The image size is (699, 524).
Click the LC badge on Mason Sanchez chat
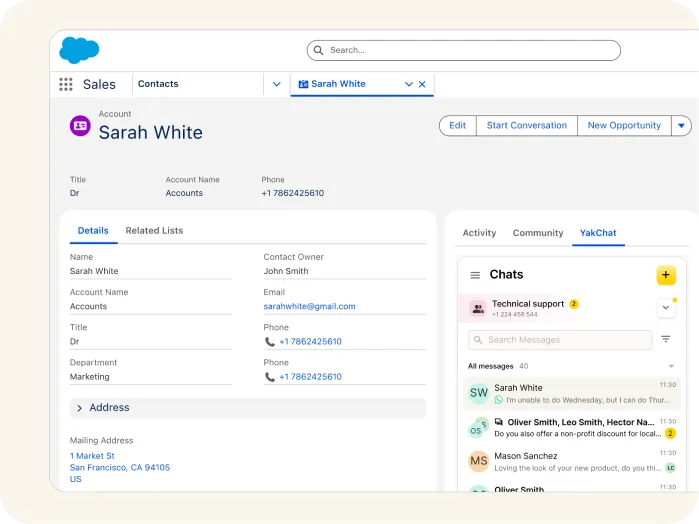pyautogui.click(x=670, y=467)
